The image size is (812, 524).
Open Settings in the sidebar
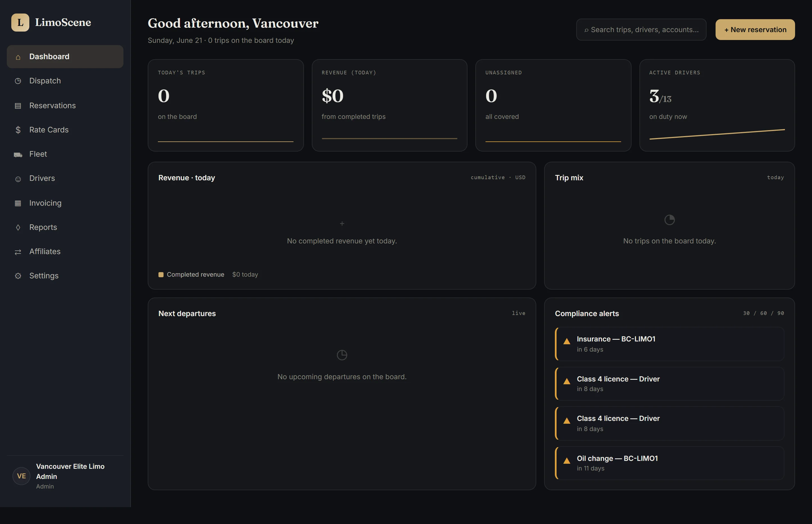coord(65,276)
